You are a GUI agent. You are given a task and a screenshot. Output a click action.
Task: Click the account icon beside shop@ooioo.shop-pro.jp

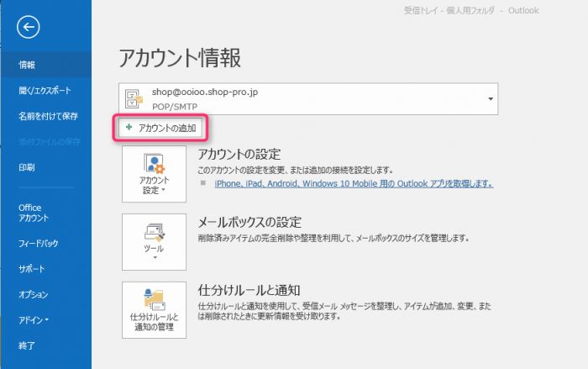coord(133,98)
